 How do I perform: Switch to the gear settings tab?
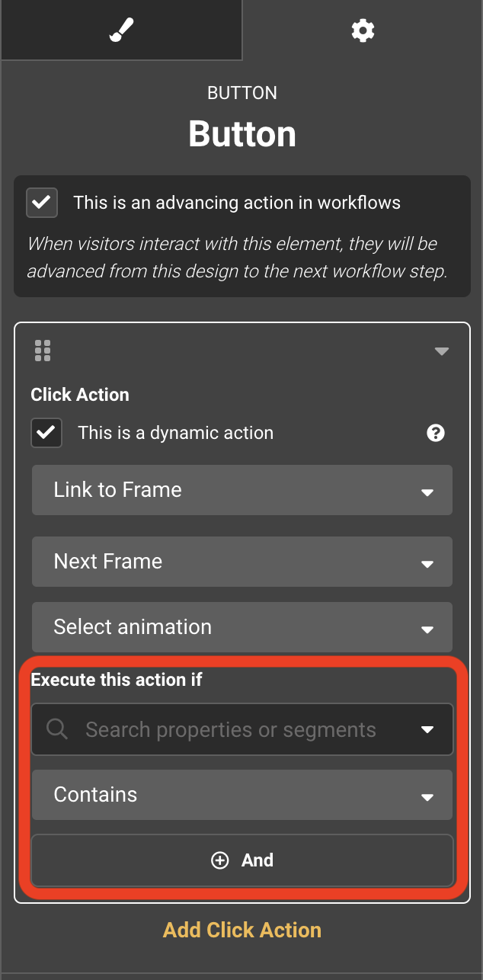click(363, 30)
